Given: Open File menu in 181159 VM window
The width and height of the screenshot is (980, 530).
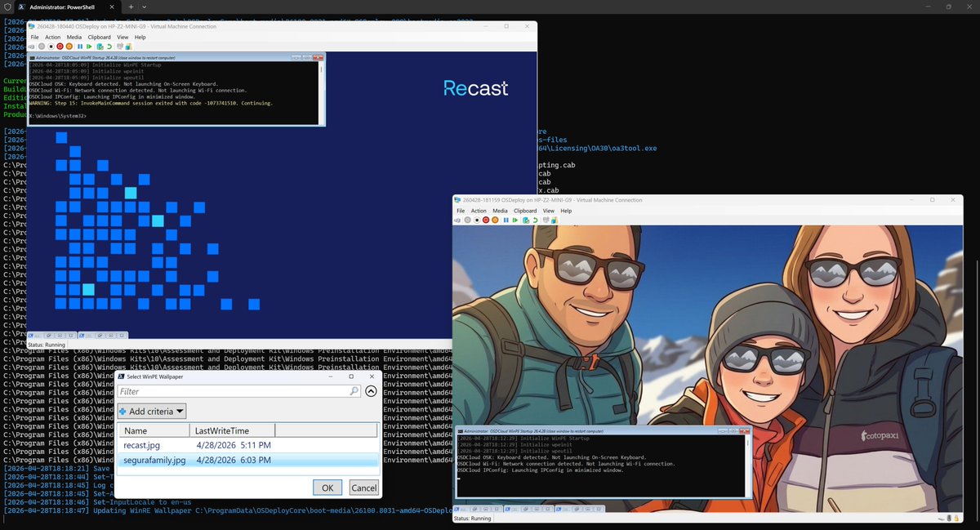Looking at the screenshot, I should [461, 211].
